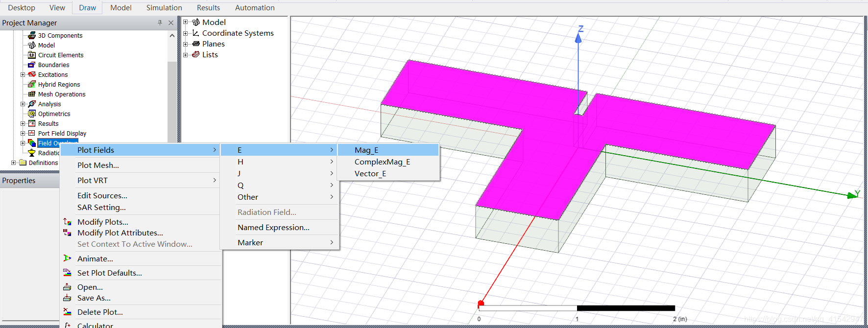Open the Results ribbon tab
Screen dimensions: 868x328
pos(208,8)
